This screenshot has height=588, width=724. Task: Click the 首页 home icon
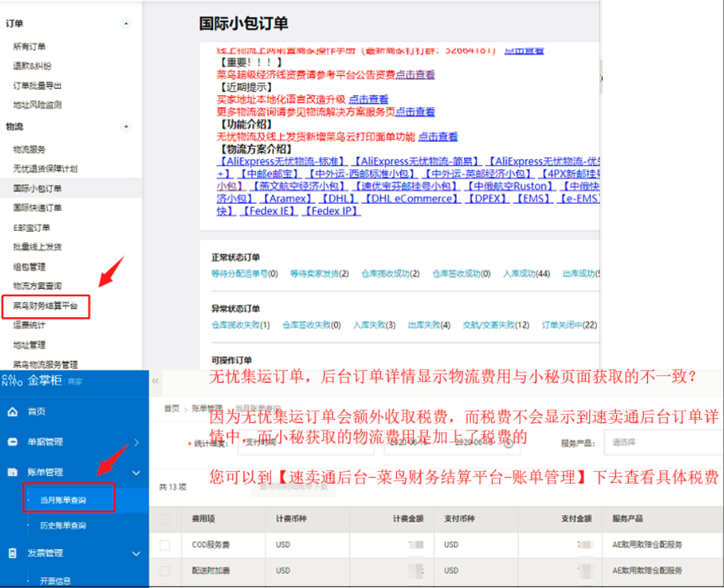12,412
